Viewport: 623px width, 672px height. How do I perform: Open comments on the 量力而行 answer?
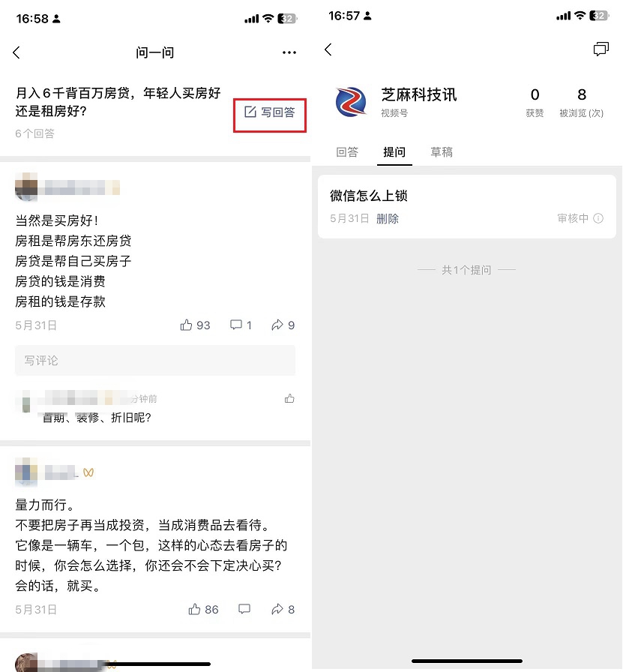pos(244,610)
